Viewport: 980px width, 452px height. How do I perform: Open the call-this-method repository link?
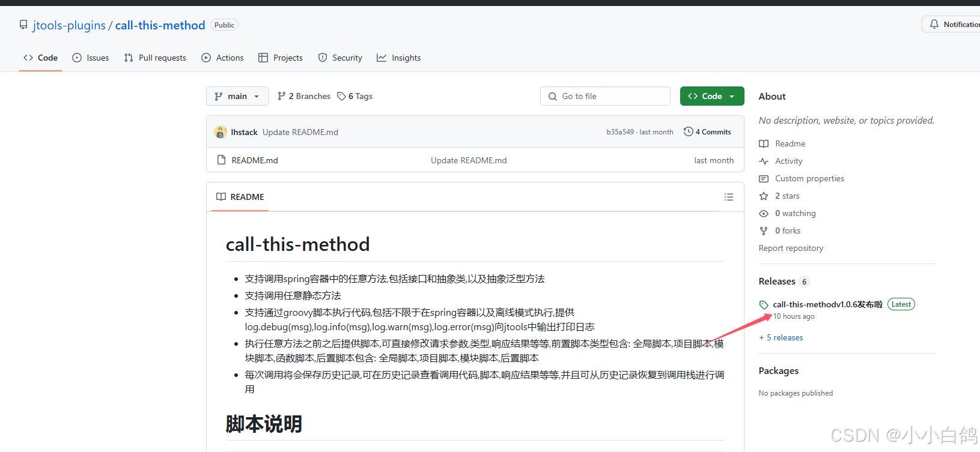160,25
